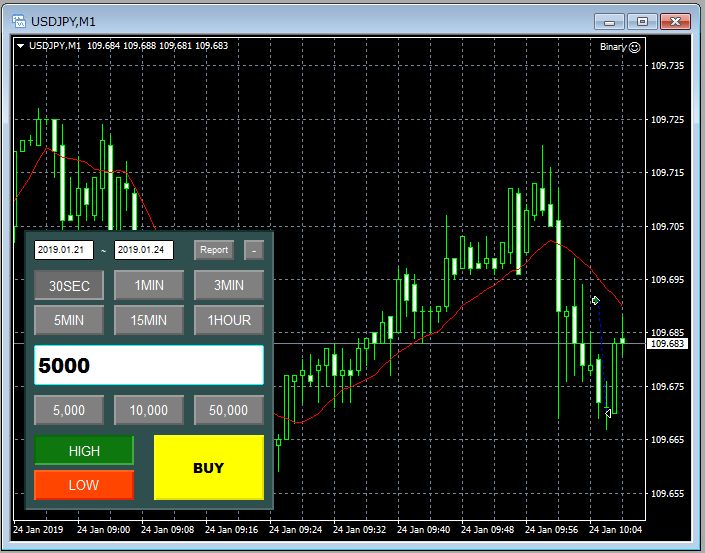Open the Report for the selected dates
The height and width of the screenshot is (553, 705).
coord(213,250)
